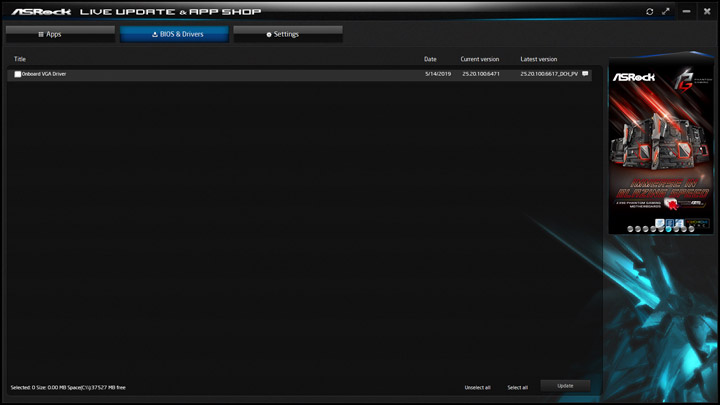The image size is (720, 405).
Task: Click the first carousel dot under banner
Action: point(630,229)
